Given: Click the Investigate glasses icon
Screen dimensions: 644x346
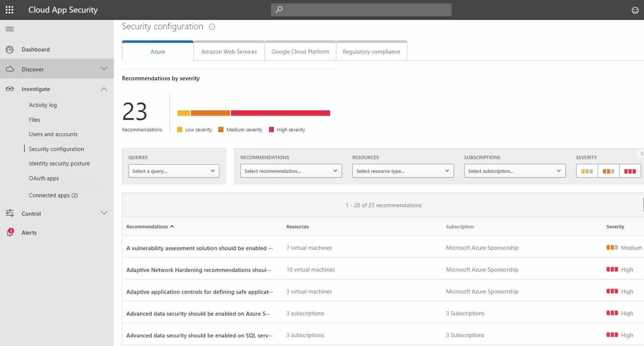Looking at the screenshot, I should click(x=10, y=89).
